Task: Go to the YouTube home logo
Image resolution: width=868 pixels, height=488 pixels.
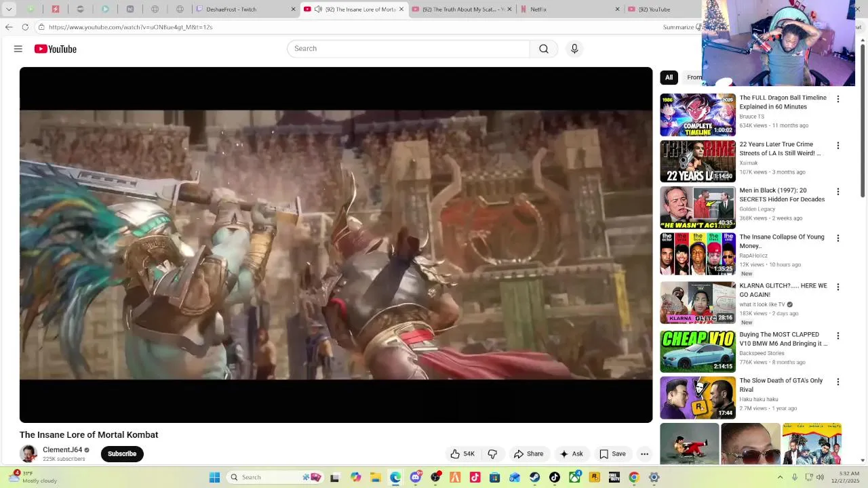Action: click(x=56, y=49)
